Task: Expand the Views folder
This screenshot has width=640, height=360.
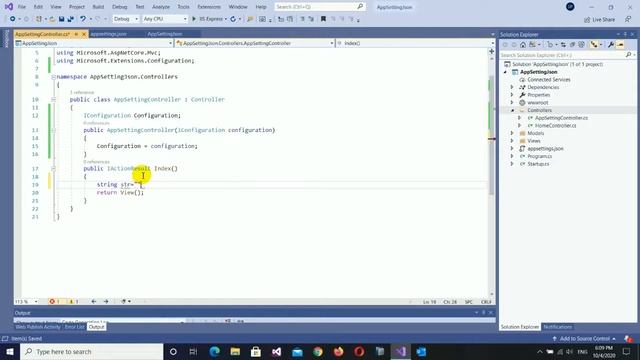Action: point(512,141)
